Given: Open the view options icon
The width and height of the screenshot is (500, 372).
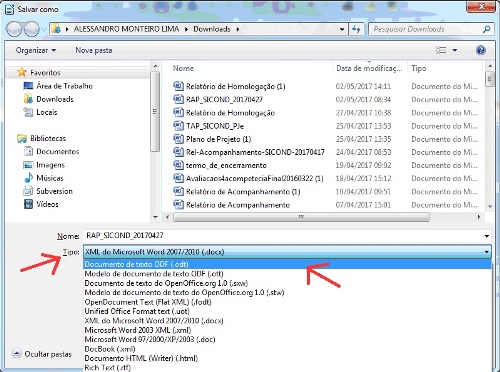Looking at the screenshot, I should click(x=441, y=50).
